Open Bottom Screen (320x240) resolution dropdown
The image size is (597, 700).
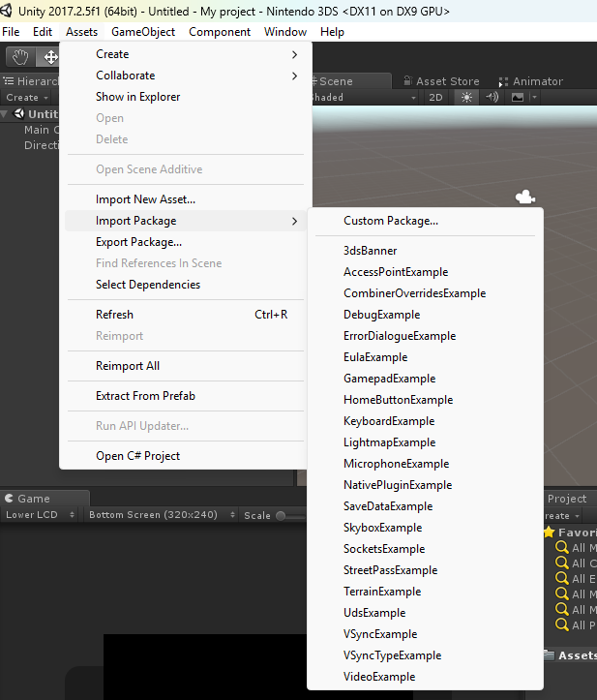coord(161,515)
